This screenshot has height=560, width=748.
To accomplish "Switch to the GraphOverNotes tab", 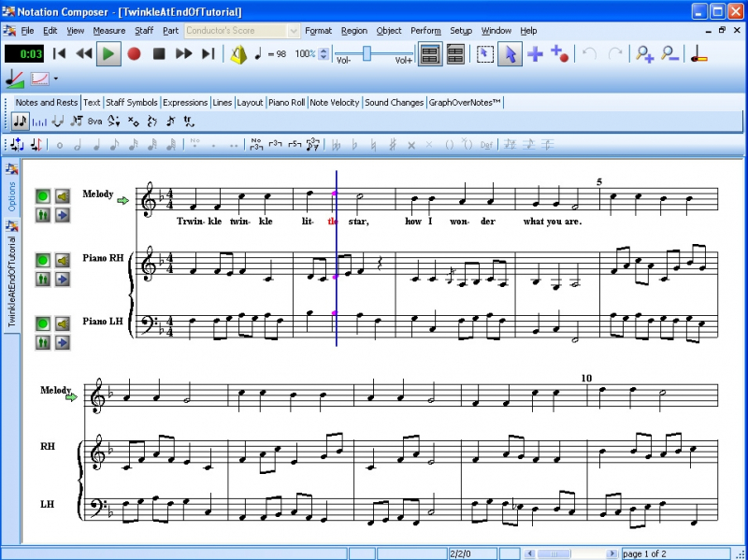I will (465, 103).
